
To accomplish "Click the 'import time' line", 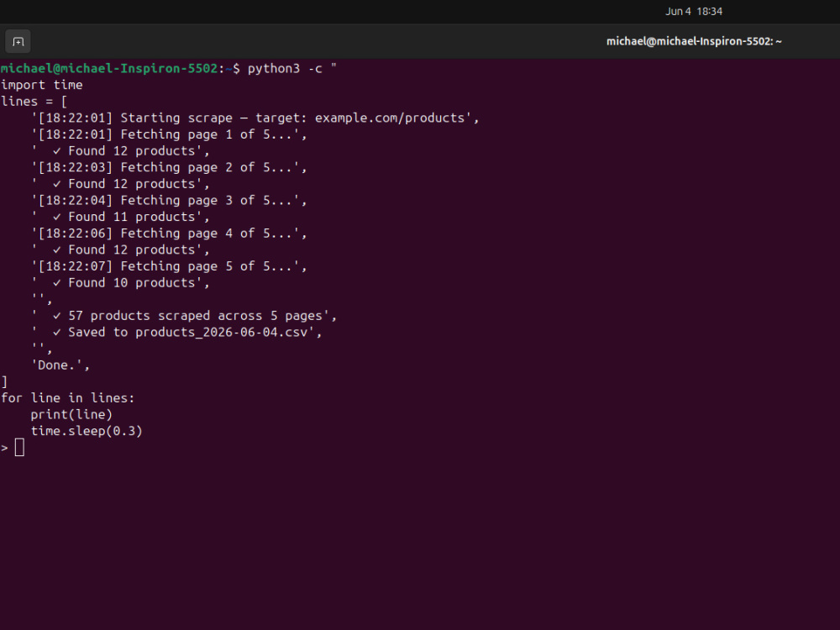I will coord(41,85).
